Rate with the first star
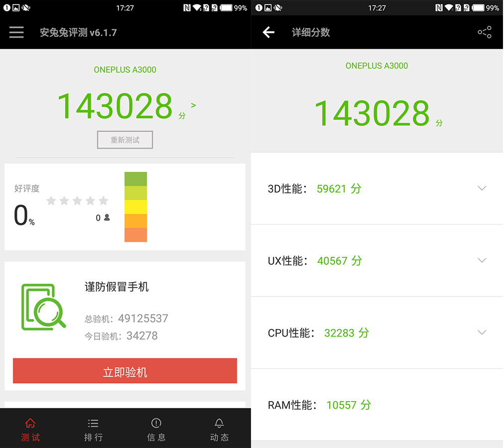Image resolution: width=504 pixels, height=448 pixels. tap(51, 201)
